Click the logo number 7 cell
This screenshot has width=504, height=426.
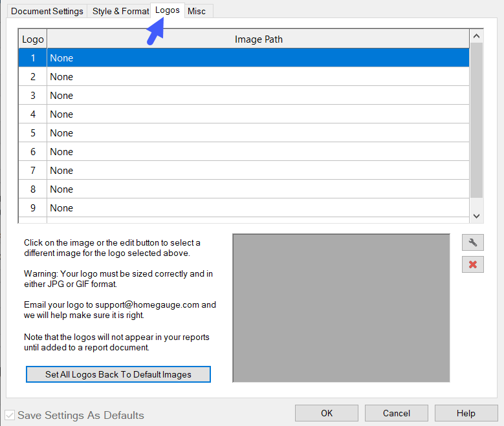click(x=33, y=170)
